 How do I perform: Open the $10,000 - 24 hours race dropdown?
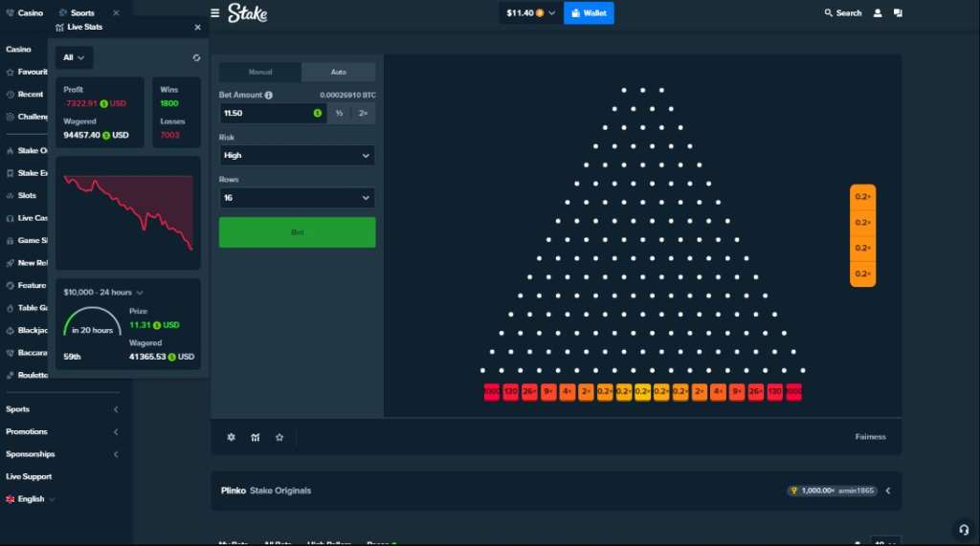pos(103,293)
